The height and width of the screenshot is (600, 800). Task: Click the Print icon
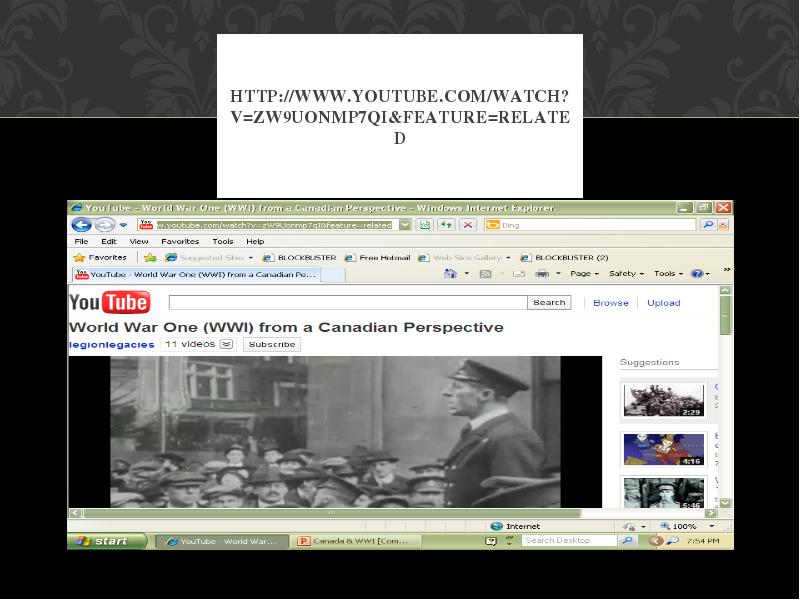point(542,274)
